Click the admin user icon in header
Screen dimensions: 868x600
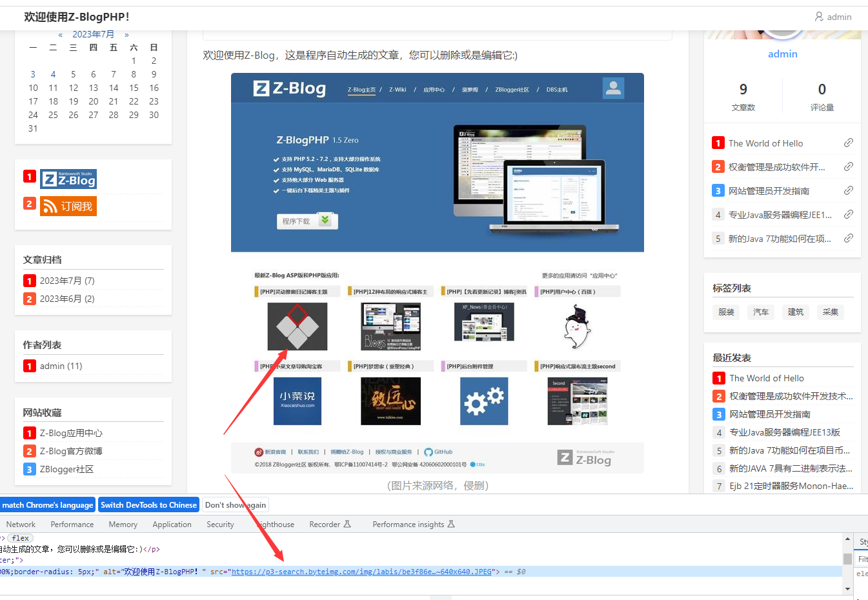[819, 17]
